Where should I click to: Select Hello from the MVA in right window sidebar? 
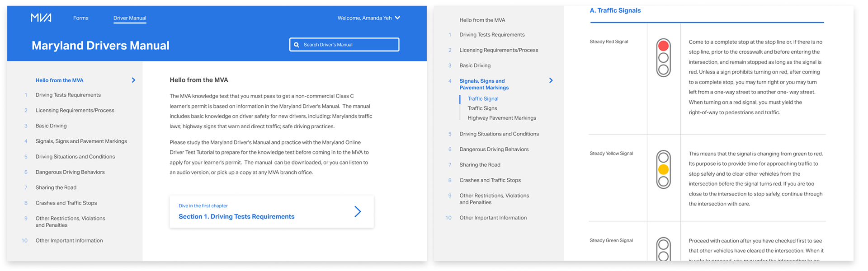(482, 20)
